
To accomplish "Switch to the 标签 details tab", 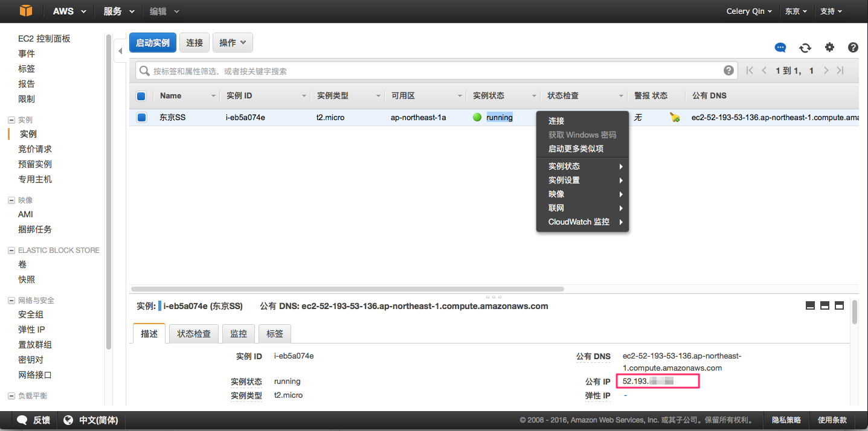I will tap(275, 333).
